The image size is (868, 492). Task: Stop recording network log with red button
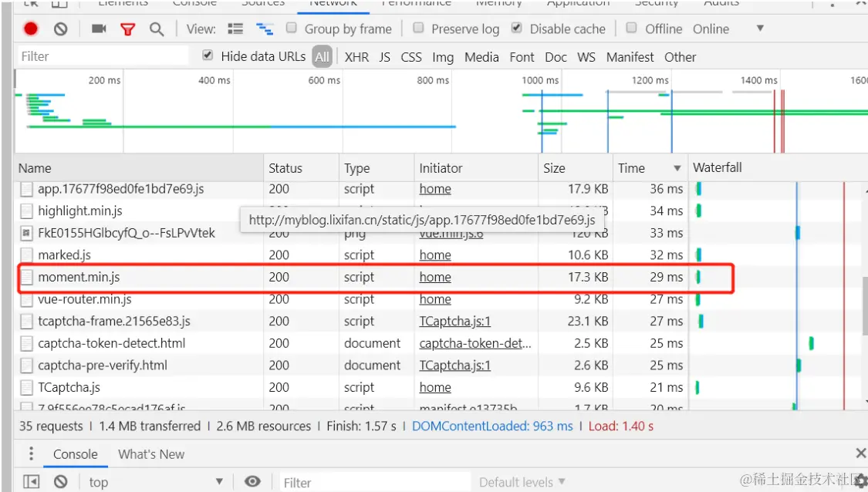tap(31, 29)
